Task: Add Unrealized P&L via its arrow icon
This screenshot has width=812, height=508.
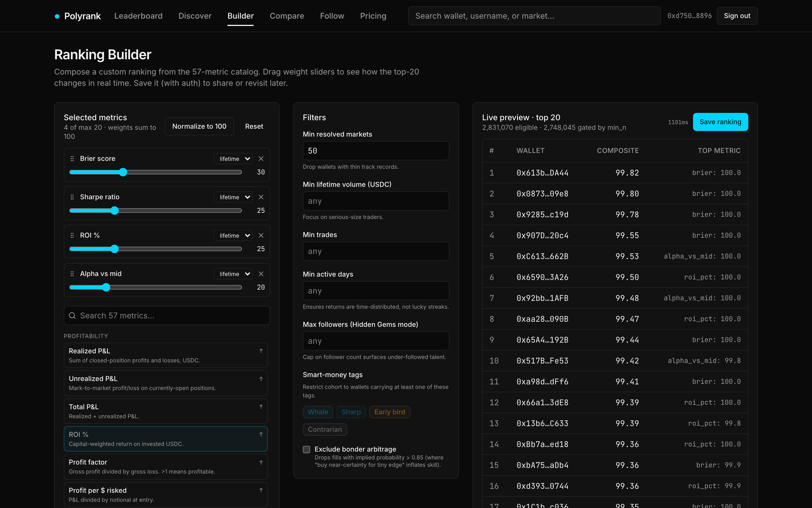Action: (261, 379)
